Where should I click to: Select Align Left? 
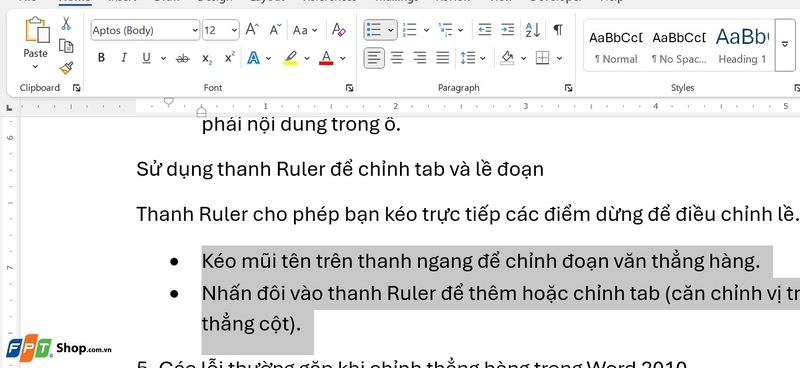point(374,58)
